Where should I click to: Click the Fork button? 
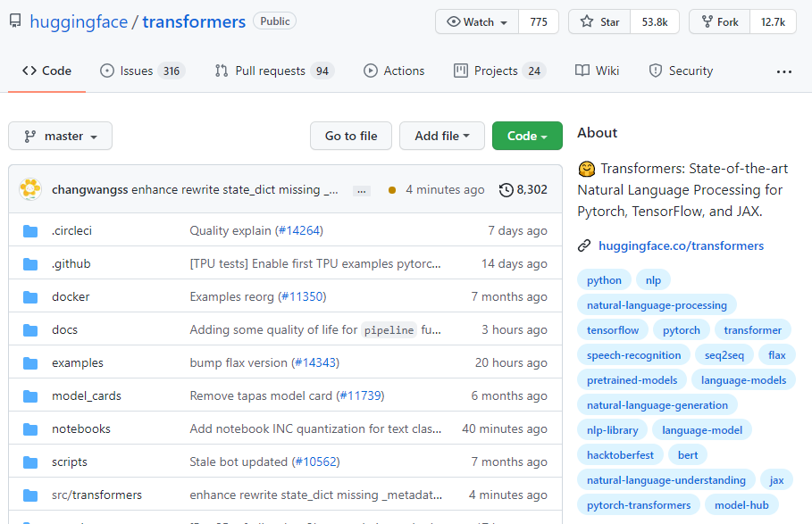point(720,21)
